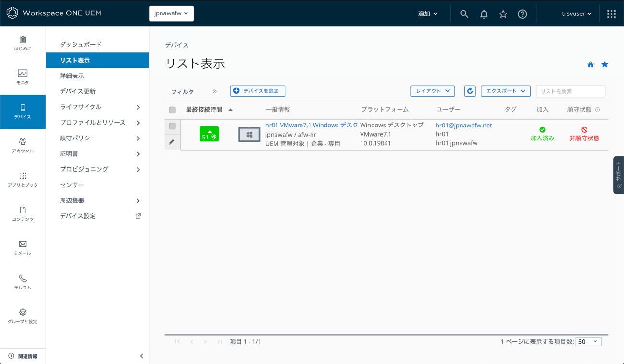
Task: Open hr01 VMware7,1 Windows device link
Action: 312,125
